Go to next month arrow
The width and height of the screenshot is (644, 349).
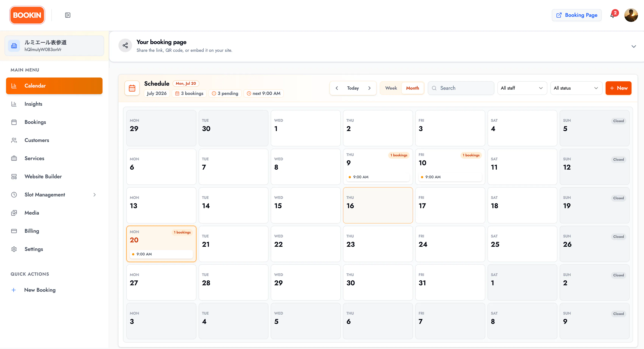click(369, 88)
